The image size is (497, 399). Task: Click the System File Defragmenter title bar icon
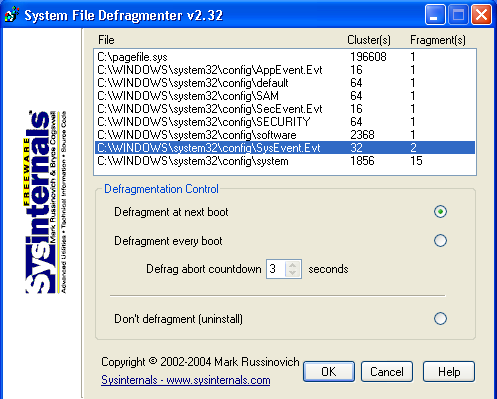tap(12, 15)
